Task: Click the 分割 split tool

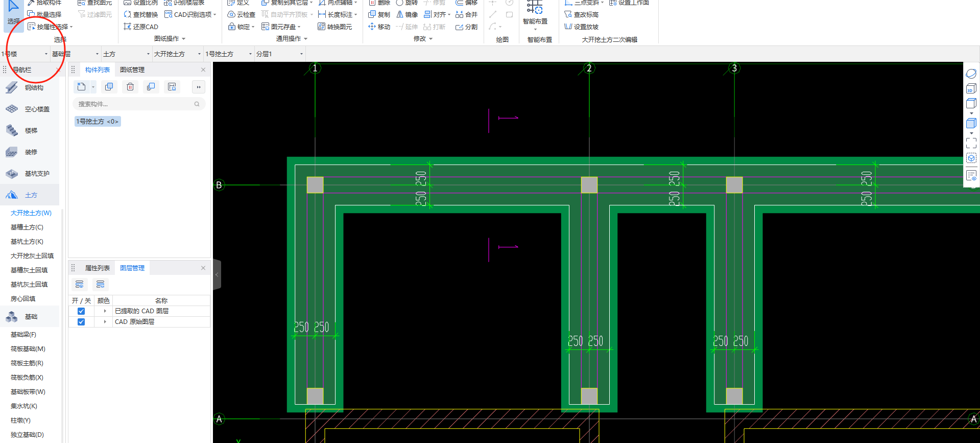Action: [466, 27]
